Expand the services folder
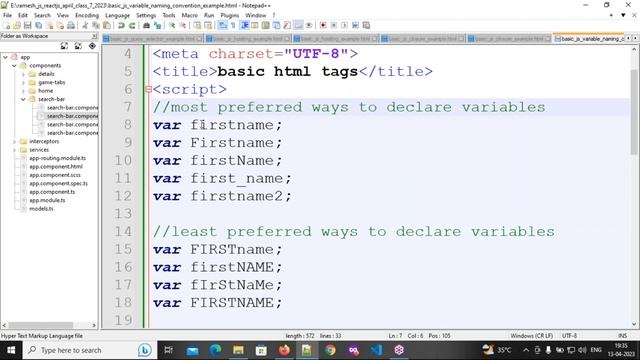This screenshot has height=360, width=640. pos(14,150)
